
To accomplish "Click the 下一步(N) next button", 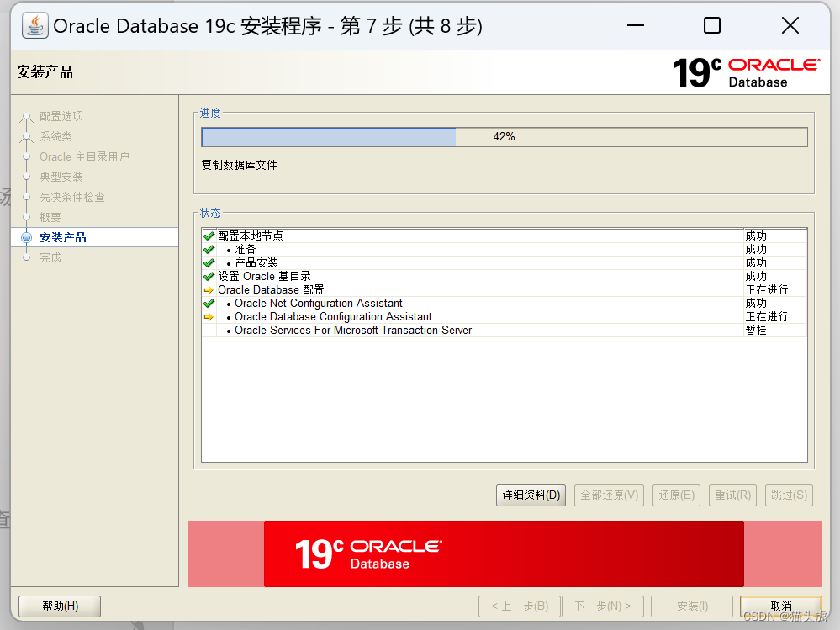I will click(x=603, y=606).
